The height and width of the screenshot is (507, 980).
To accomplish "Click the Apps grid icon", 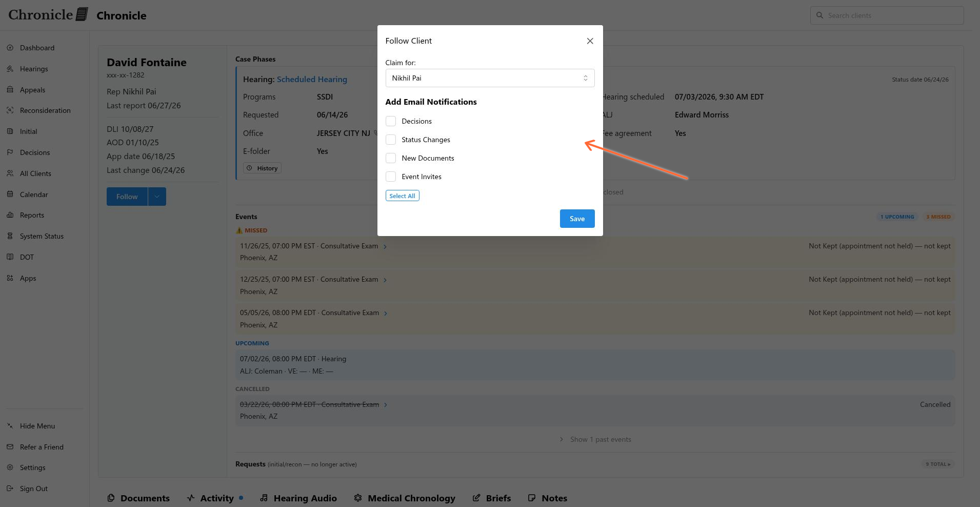I will point(10,278).
